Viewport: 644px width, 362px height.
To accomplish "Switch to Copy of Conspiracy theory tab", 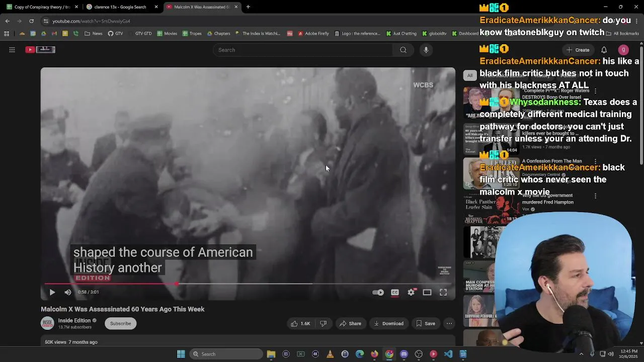I will (x=42, y=7).
